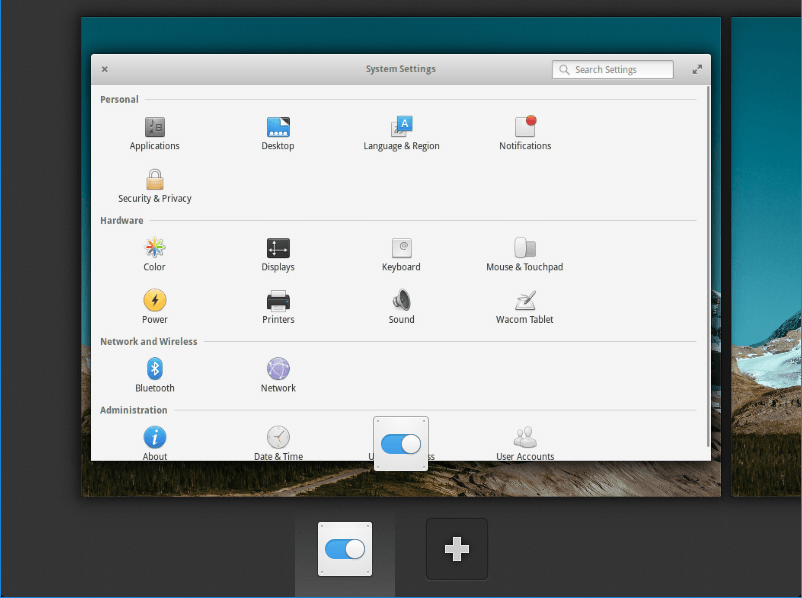This screenshot has width=802, height=598.
Task: Open the Applications settings
Action: [x=154, y=134]
